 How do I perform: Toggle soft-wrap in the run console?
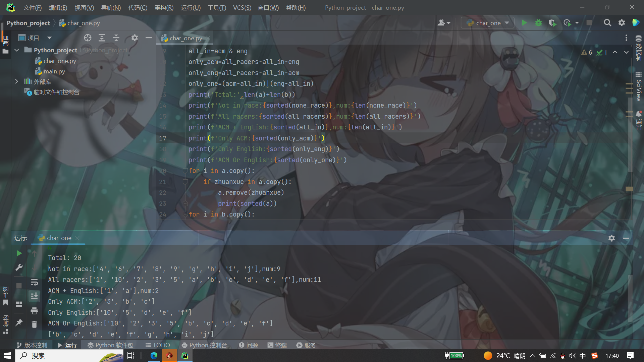click(34, 282)
